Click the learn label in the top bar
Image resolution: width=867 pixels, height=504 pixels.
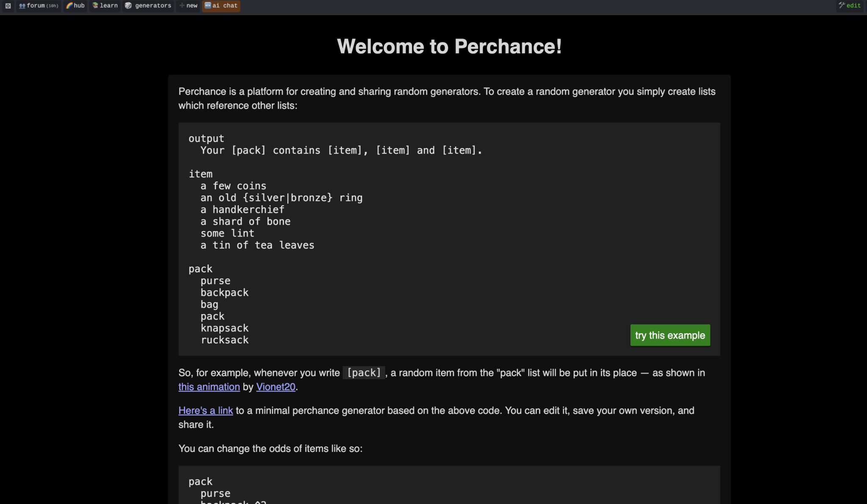(109, 6)
